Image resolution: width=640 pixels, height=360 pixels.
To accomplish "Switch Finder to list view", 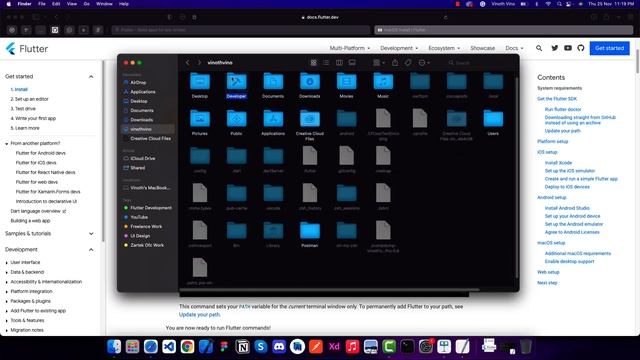I will (x=326, y=63).
